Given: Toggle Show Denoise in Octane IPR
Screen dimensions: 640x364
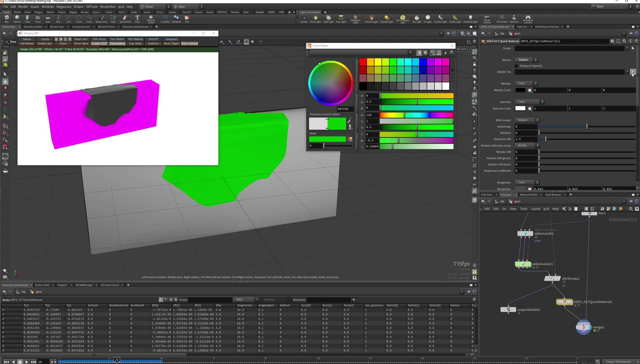Looking at the screenshot, I should click(190, 43).
